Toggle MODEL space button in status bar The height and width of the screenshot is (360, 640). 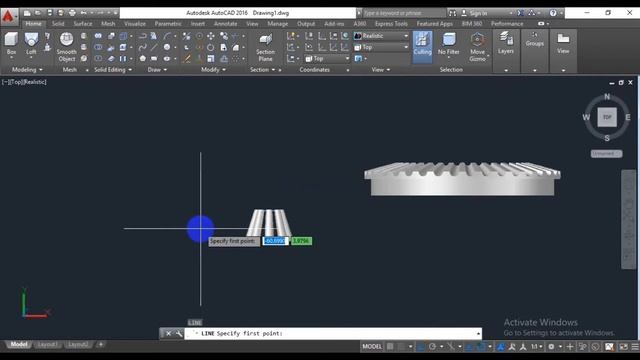tap(372, 347)
